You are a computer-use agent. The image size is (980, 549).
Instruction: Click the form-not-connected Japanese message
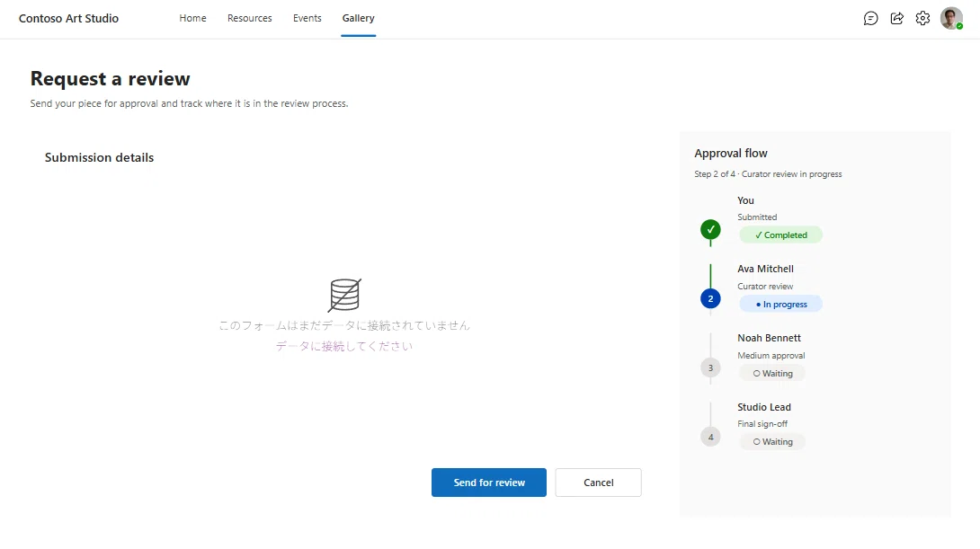[344, 325]
